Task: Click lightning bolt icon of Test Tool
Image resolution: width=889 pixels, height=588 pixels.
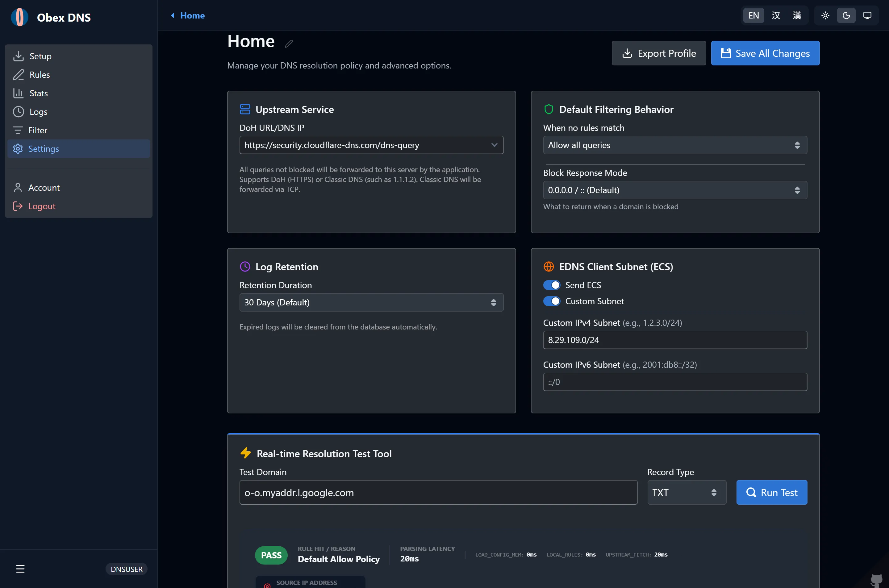Action: tap(246, 453)
